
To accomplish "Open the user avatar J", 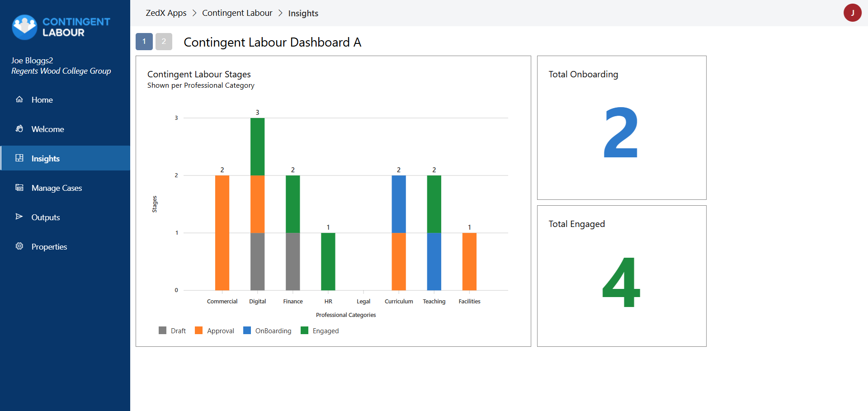I will click(x=852, y=13).
